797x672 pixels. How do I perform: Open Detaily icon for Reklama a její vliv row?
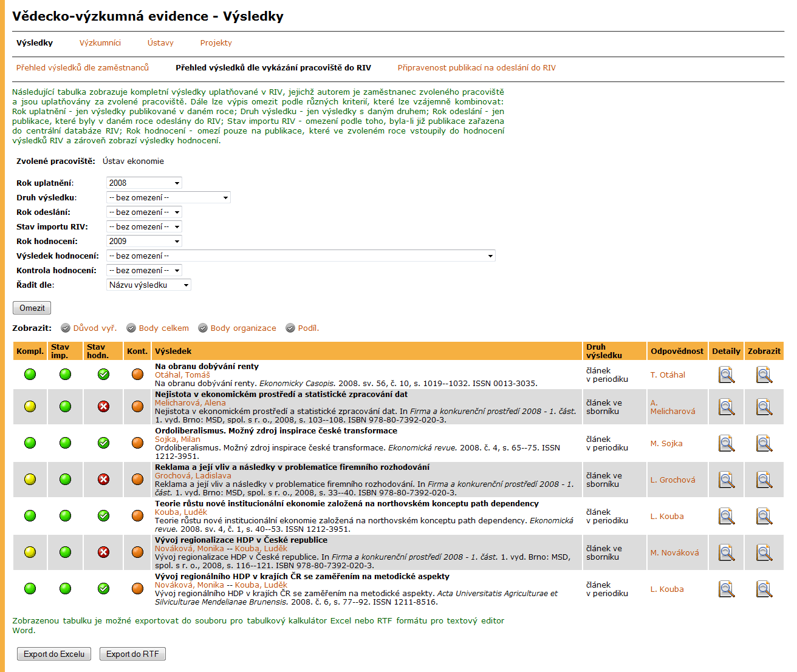coord(727,480)
